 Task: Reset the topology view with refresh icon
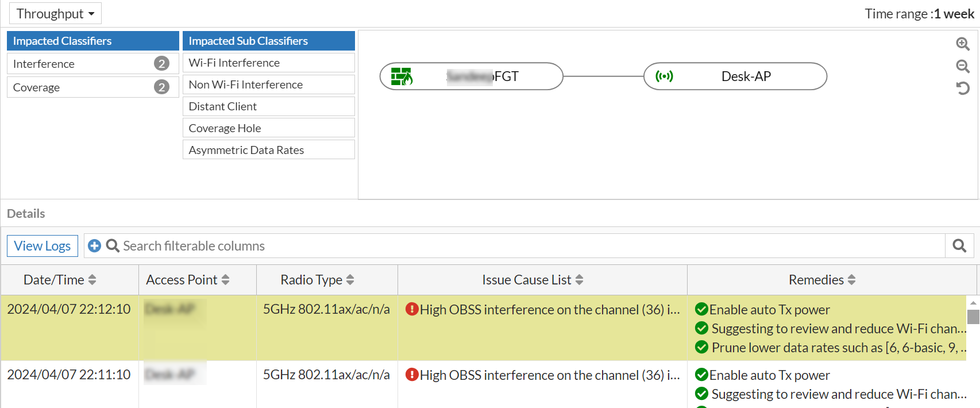pos(963,88)
